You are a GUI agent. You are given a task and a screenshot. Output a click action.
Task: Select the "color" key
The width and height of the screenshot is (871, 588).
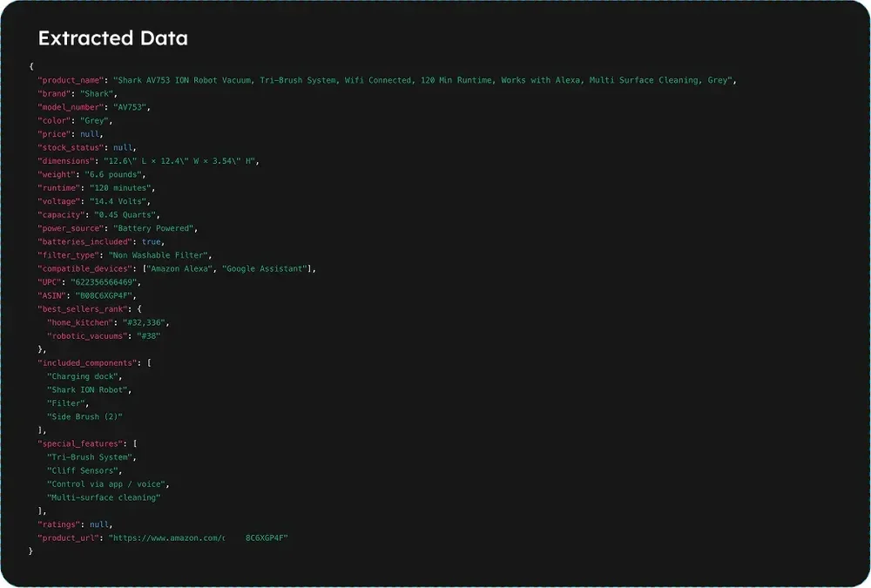[x=54, y=120]
